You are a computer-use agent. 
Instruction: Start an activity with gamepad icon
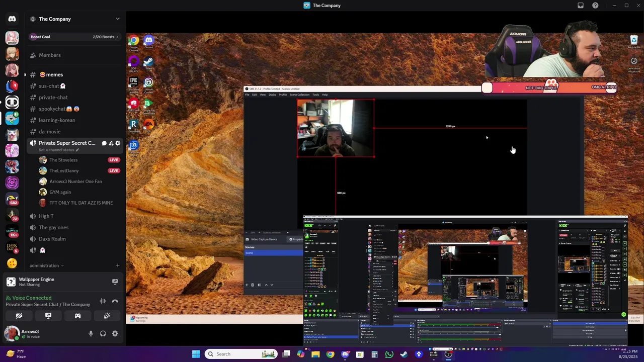click(x=77, y=316)
